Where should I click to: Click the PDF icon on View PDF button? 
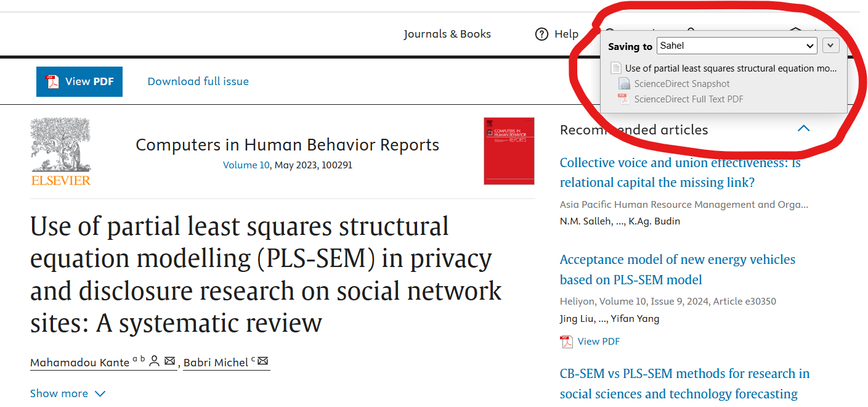coord(53,81)
